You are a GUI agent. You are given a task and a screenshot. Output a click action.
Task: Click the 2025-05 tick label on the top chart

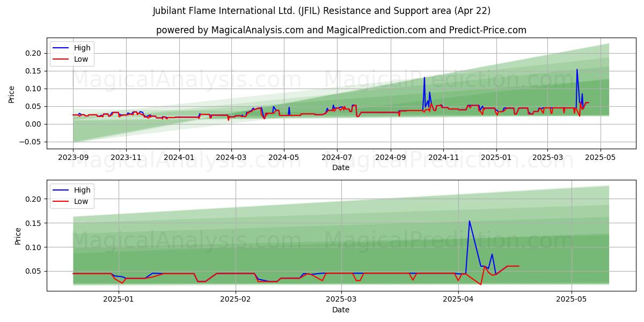600,157
